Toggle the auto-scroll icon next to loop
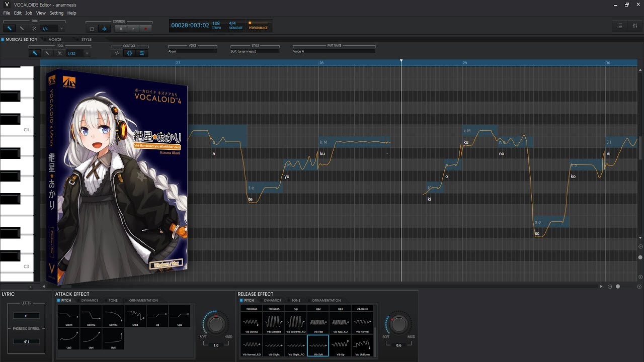 [105, 29]
